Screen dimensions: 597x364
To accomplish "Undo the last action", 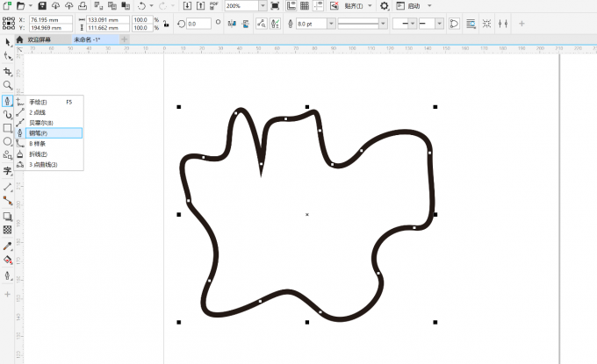I will [x=141, y=6].
